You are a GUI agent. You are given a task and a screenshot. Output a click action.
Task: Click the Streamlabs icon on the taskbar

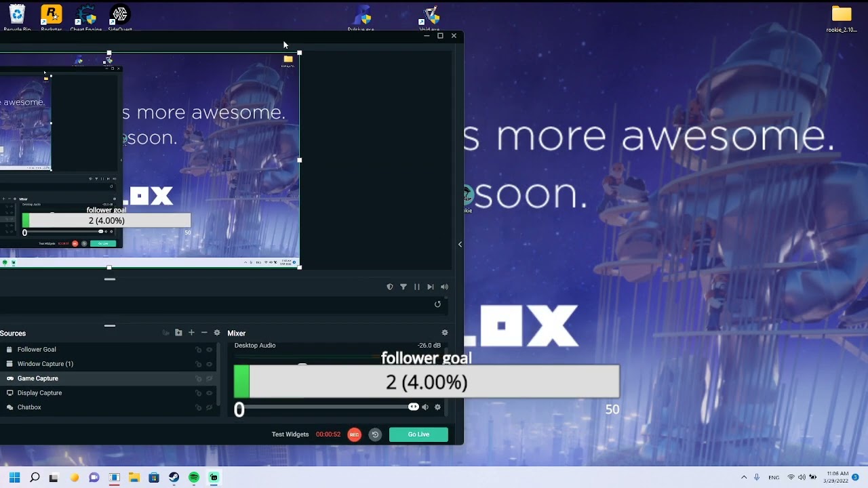(214, 478)
